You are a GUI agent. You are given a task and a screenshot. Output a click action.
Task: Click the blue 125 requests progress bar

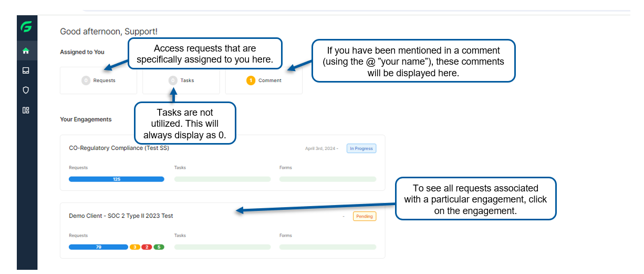(117, 179)
